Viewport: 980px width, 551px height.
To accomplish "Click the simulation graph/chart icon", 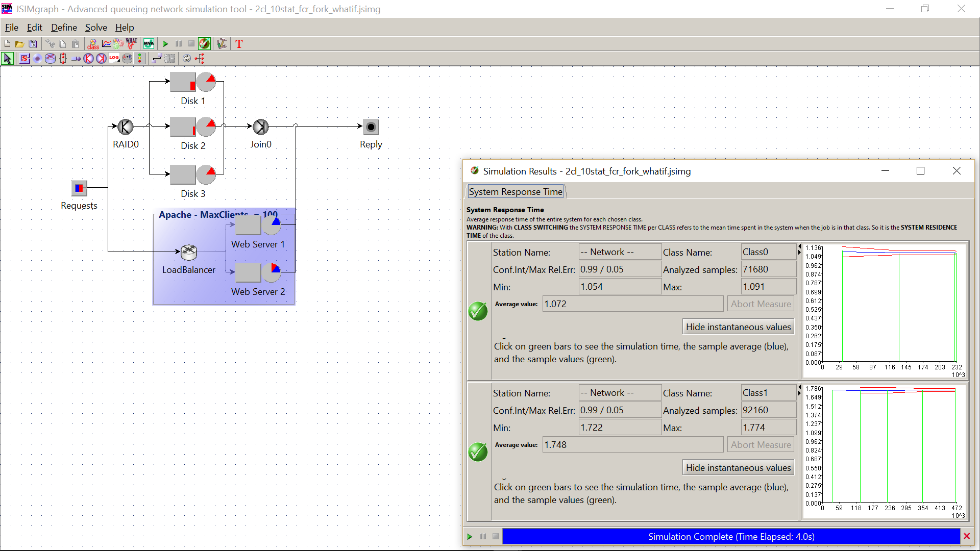I will pyautogui.click(x=107, y=44).
